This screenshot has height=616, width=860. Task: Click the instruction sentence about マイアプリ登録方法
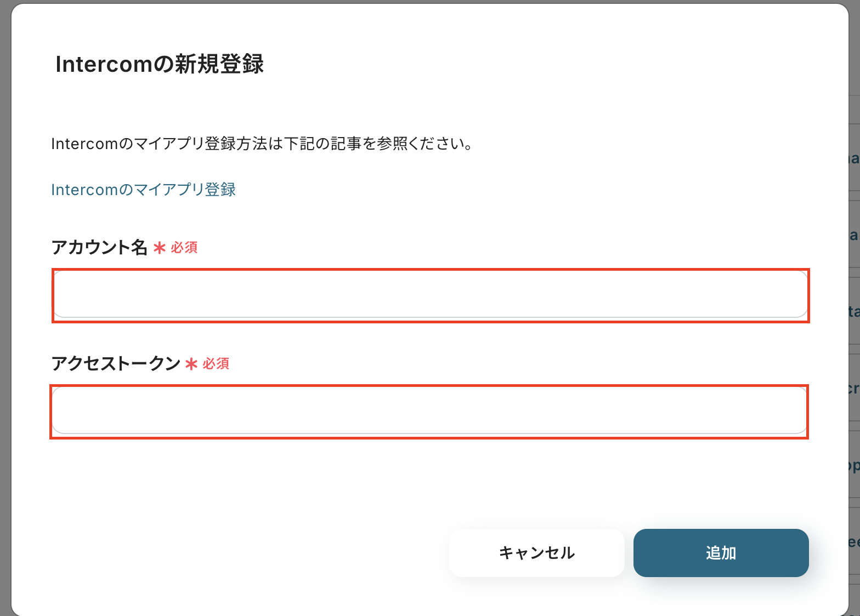click(x=262, y=144)
